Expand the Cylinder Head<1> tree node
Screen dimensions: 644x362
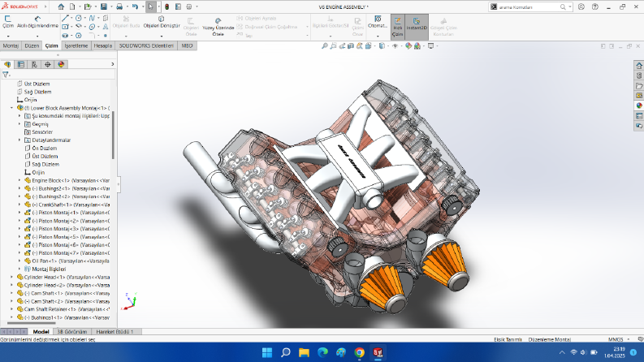[x=11, y=277]
